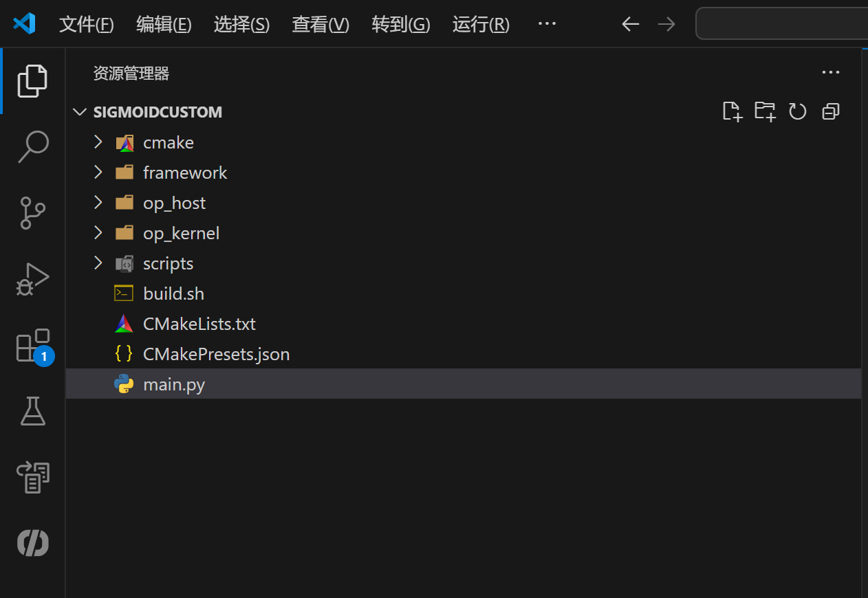Collapse all folders in explorer
This screenshot has height=598, width=868.
pos(831,111)
